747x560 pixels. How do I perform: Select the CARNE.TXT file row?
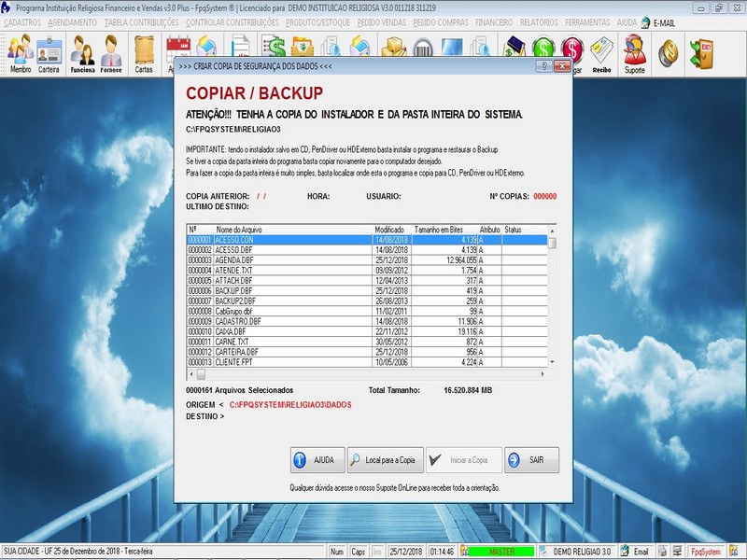(367, 342)
